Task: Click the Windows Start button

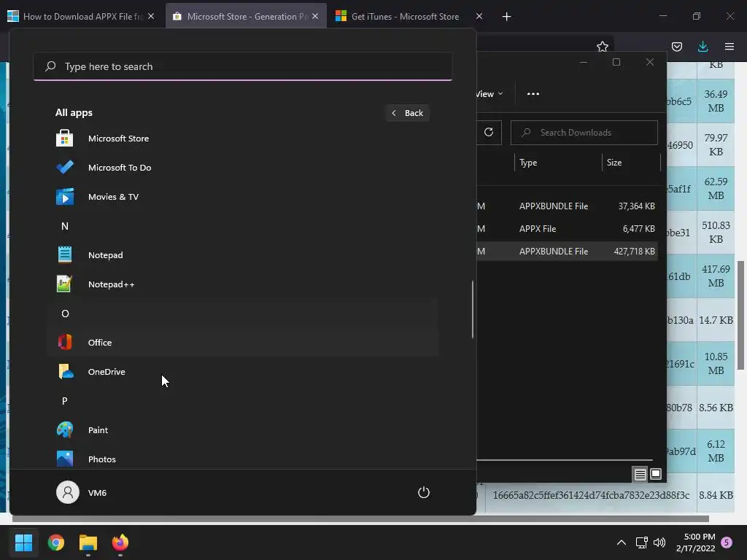Action: pos(23,542)
